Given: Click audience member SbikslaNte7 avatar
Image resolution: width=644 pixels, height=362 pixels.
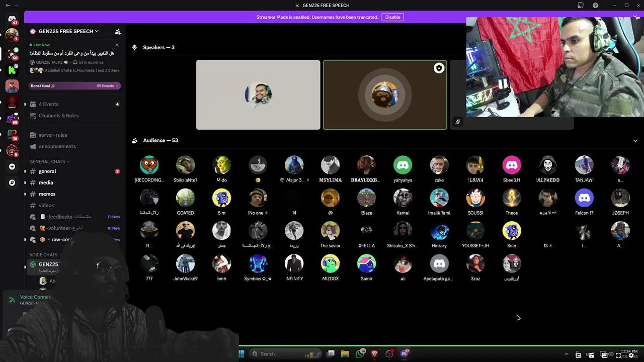Looking at the screenshot, I should click(x=185, y=165).
